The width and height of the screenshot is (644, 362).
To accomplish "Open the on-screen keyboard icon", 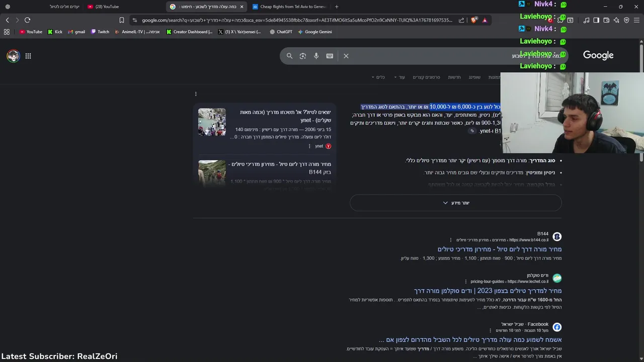I will (x=330, y=56).
